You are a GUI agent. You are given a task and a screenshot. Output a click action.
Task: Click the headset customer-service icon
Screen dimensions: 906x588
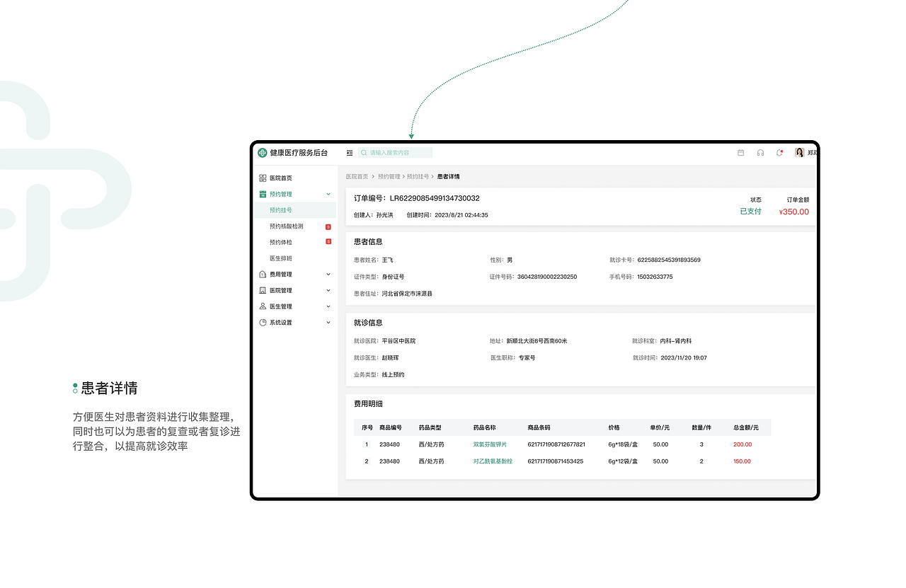click(x=760, y=152)
